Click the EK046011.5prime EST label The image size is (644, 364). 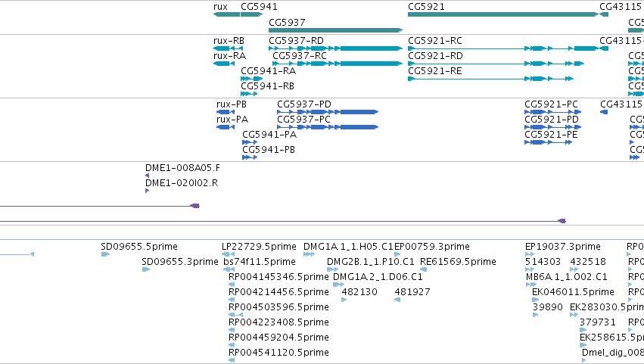[573, 291]
